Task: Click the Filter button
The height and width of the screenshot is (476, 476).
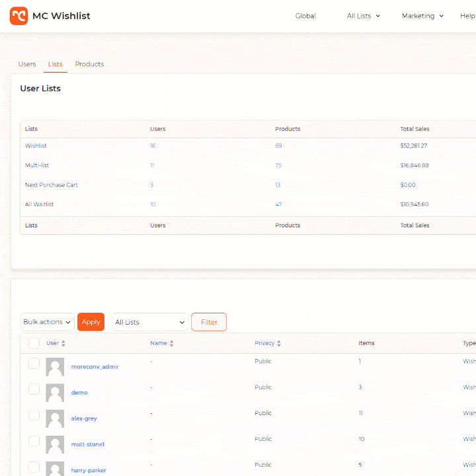Action: (209, 322)
